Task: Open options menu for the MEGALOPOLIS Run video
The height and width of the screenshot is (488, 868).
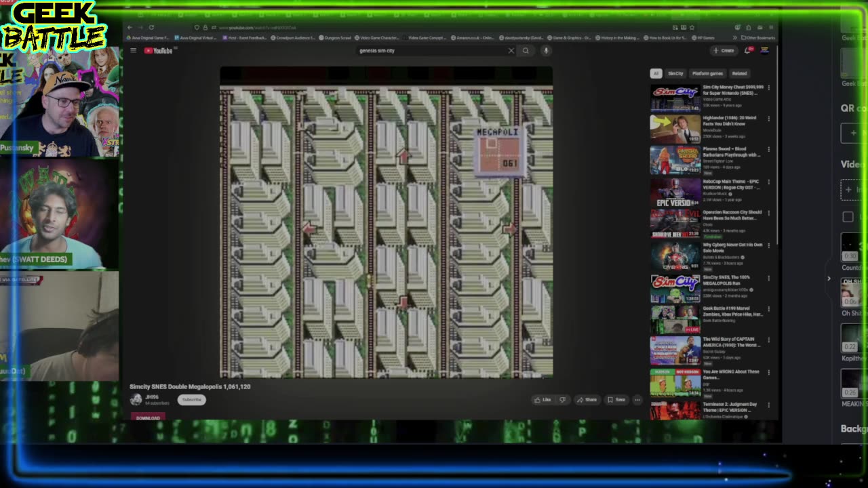Action: pos(768,278)
